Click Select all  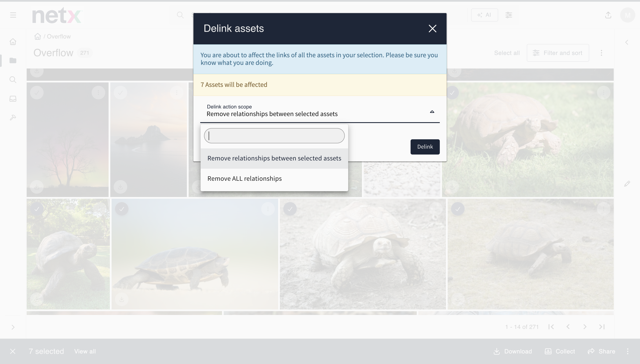[507, 53]
